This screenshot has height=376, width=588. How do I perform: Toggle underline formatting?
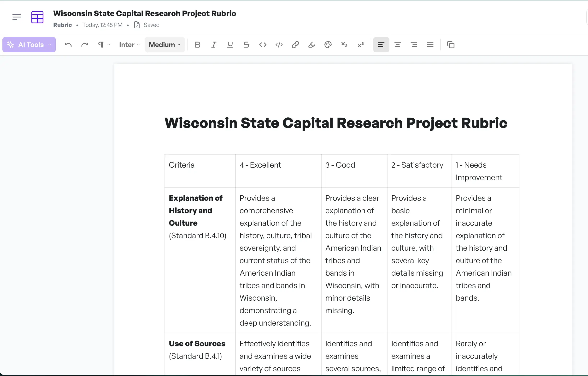[x=230, y=45]
